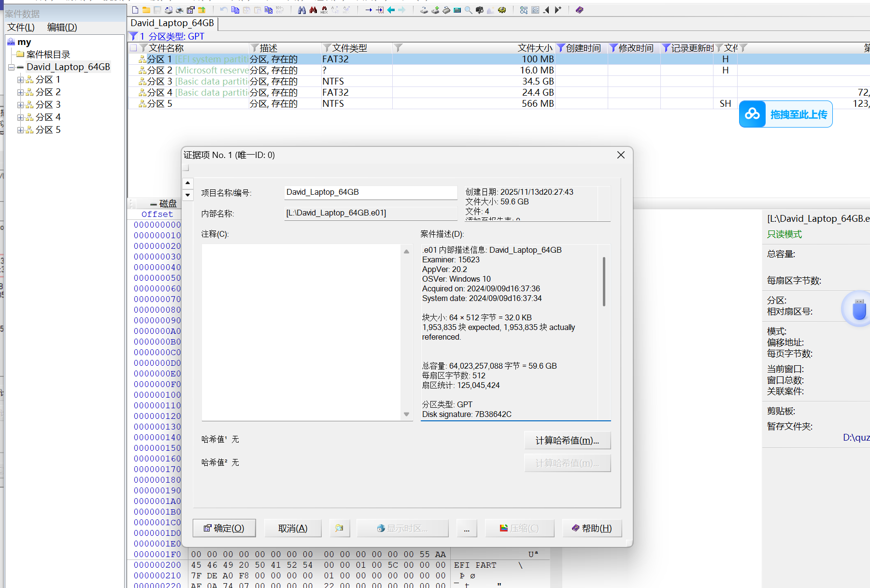The height and width of the screenshot is (588, 870).
Task: Toggle the filter funnel on the 修改时间 column
Action: point(613,48)
